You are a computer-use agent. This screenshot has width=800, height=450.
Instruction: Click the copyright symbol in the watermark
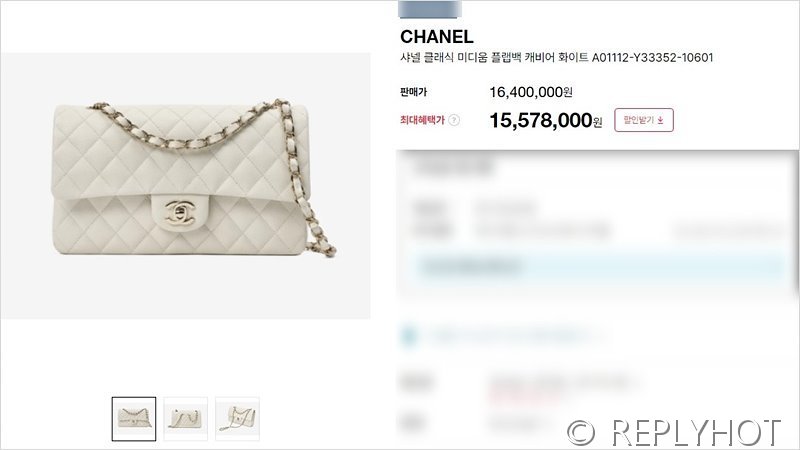click(581, 433)
